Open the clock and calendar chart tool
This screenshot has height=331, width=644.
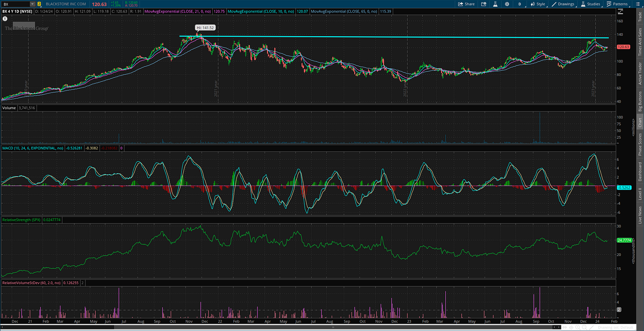(483, 4)
